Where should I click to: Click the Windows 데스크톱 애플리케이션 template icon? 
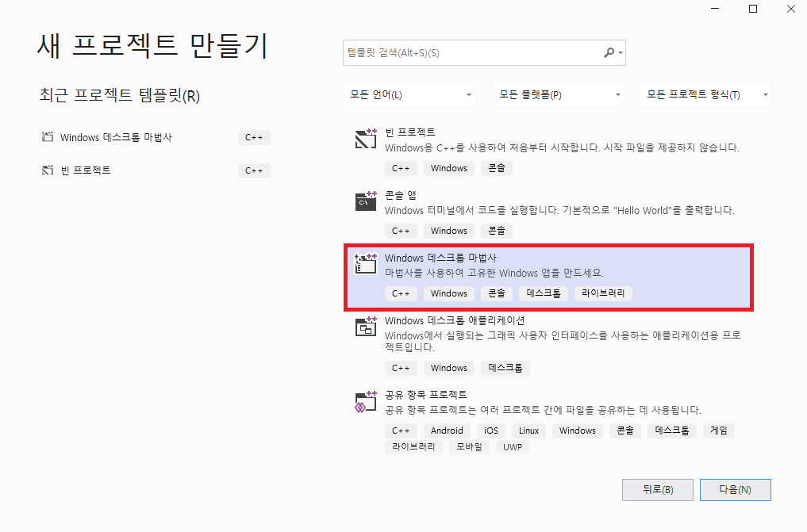point(366,327)
